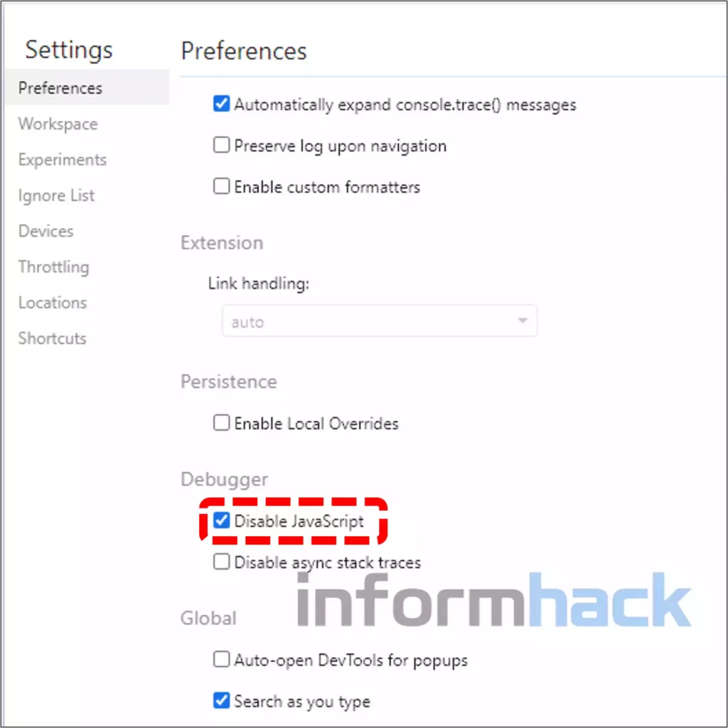Click the Disable JavaScript label text
728x728 pixels.
point(299,521)
